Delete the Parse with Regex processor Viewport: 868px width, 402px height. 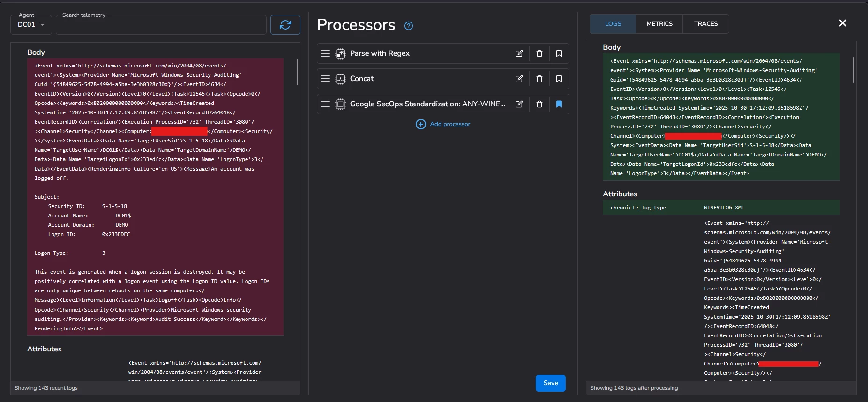539,53
